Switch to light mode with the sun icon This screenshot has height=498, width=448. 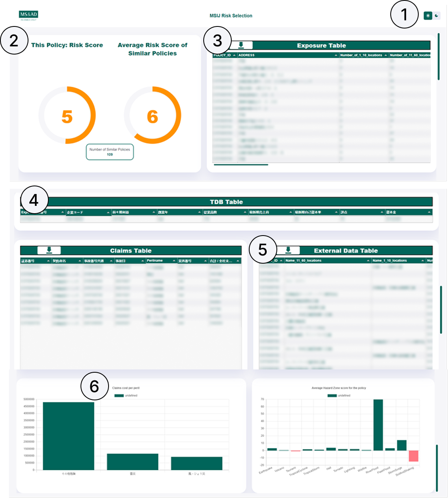428,15
